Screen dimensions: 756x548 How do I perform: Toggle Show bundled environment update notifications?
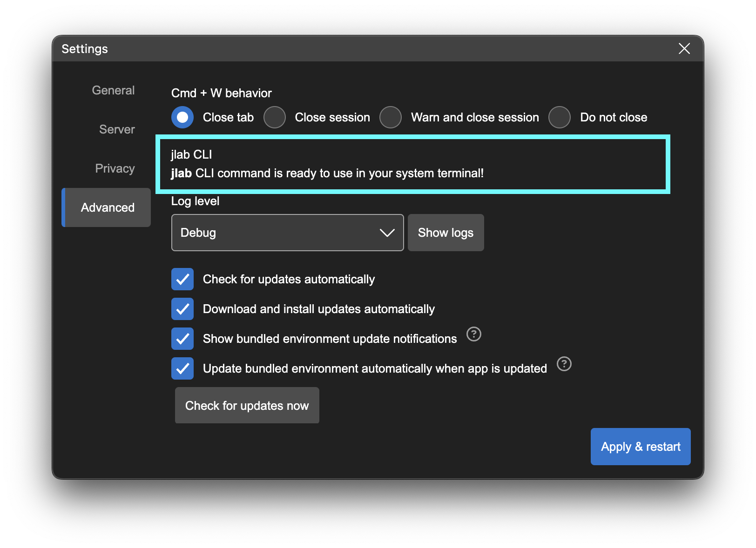click(182, 339)
